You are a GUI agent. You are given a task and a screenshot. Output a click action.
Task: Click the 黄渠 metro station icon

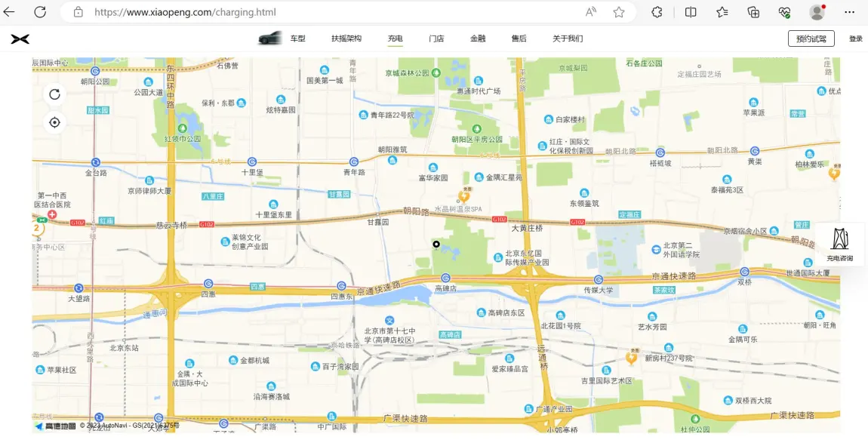pos(755,151)
